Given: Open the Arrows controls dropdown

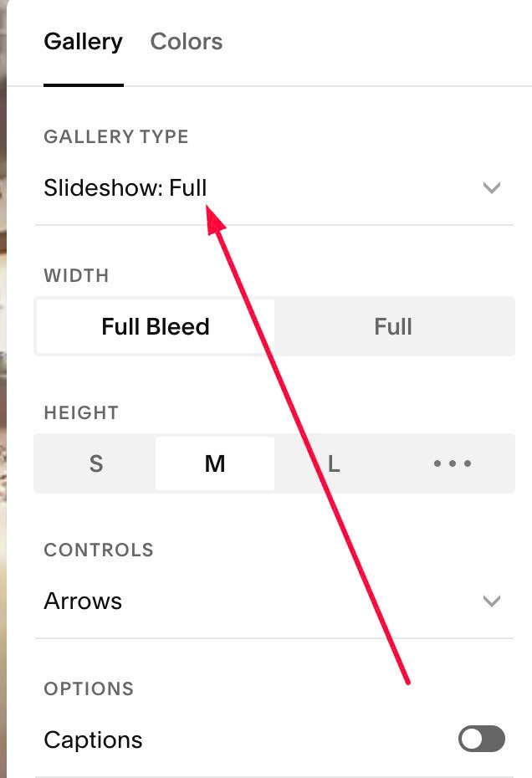Looking at the screenshot, I should 84,601.
